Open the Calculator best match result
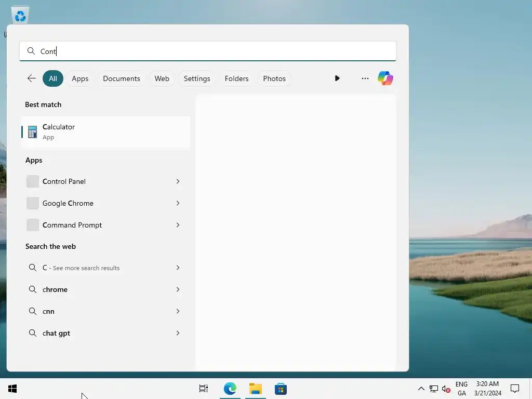The image size is (532, 399). pyautogui.click(x=105, y=132)
